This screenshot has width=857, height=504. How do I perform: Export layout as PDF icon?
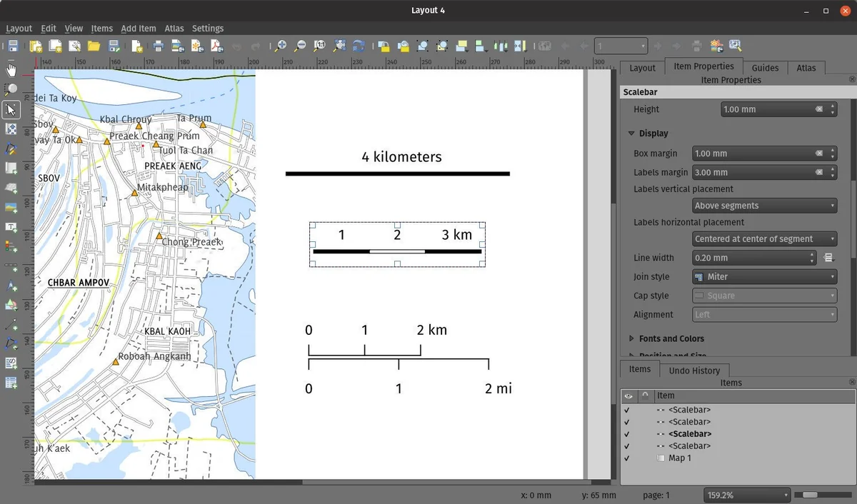click(217, 46)
